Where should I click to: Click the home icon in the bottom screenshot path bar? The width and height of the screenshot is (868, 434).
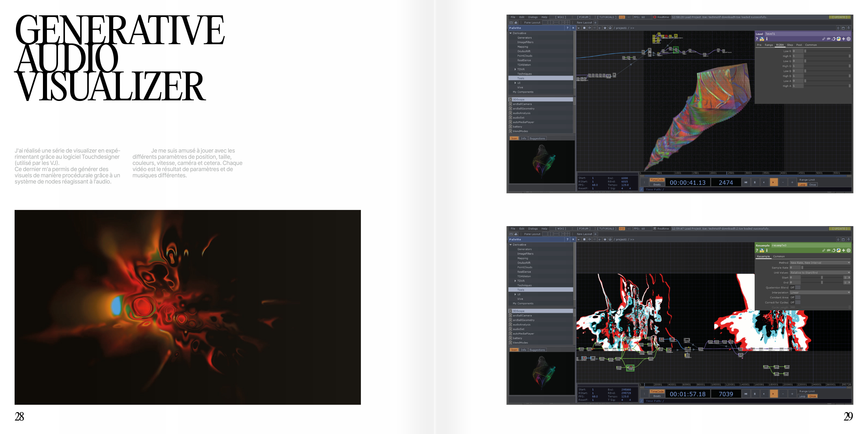(x=610, y=240)
